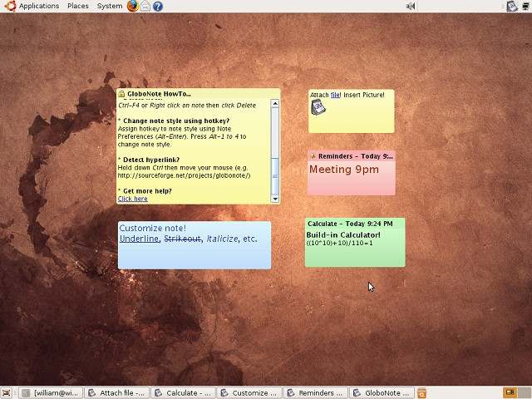This screenshot has height=399, width=532.
Task: Switch to william@ terminal taskbar button
Action: (x=51, y=393)
